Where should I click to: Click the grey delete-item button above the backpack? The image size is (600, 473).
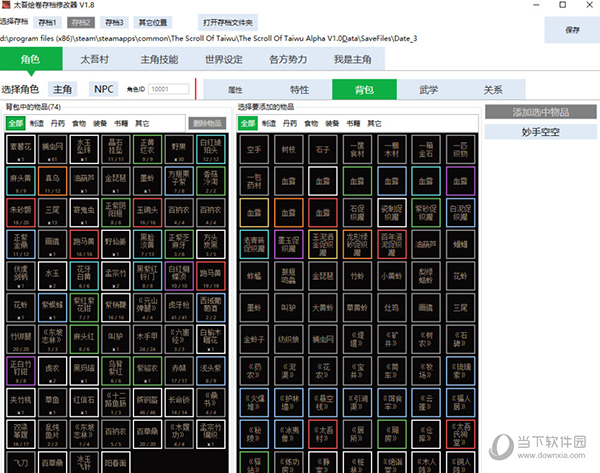click(x=207, y=123)
